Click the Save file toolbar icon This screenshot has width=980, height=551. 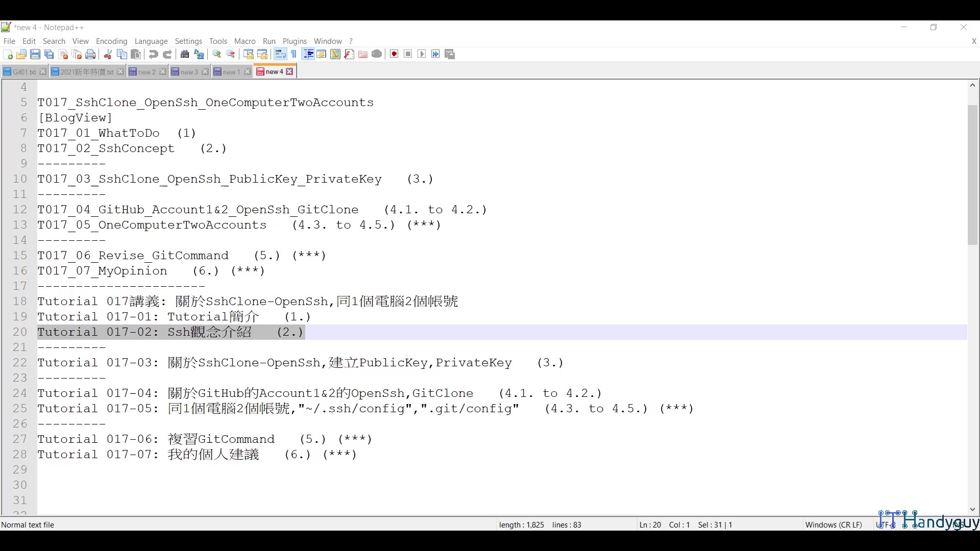[35, 54]
